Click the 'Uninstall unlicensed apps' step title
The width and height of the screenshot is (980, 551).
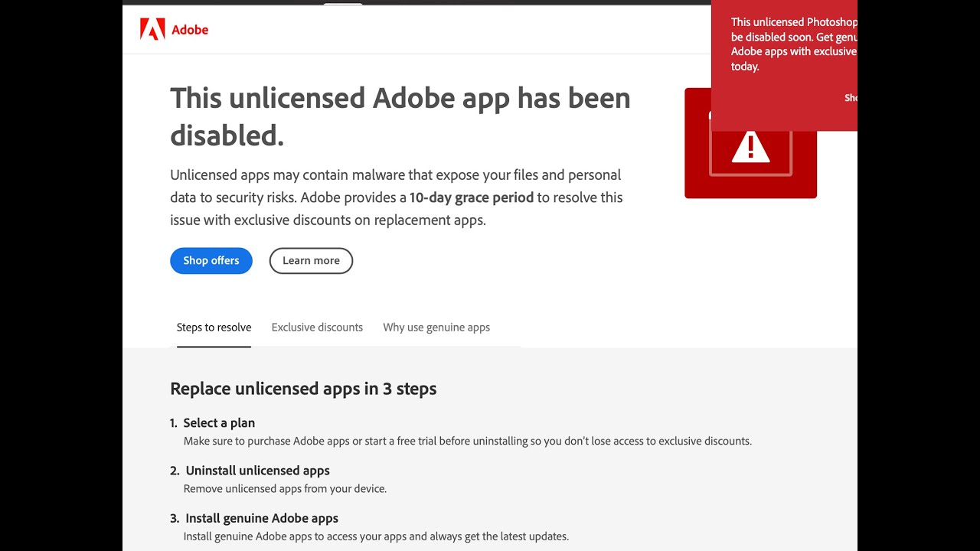click(x=258, y=471)
